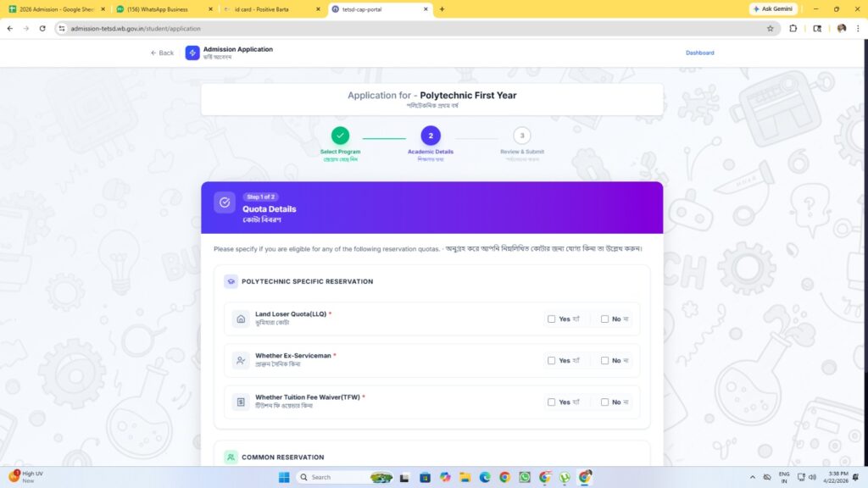The image size is (868, 488).
Task: Click the Admission Application logo icon
Action: [x=192, y=53]
